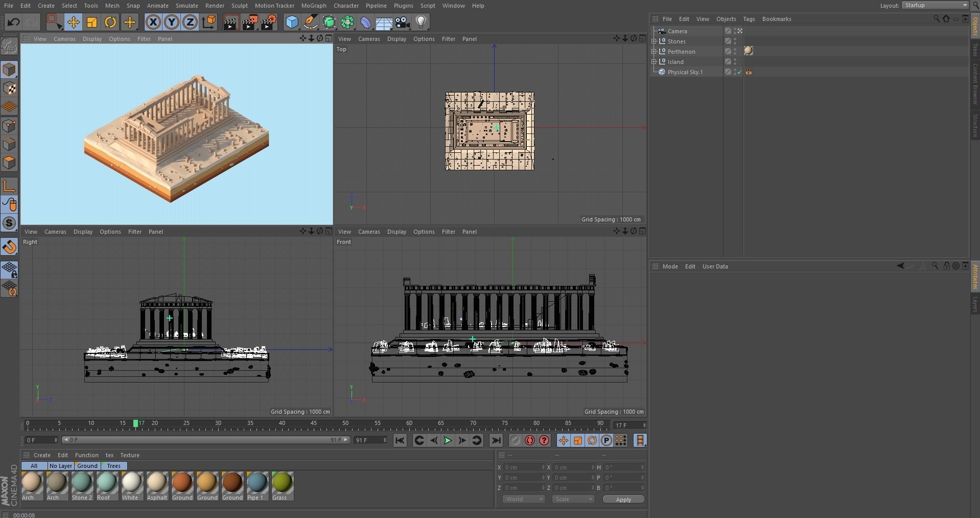This screenshot has height=518, width=980.
Task: Select the Move tool
Action: (73, 22)
